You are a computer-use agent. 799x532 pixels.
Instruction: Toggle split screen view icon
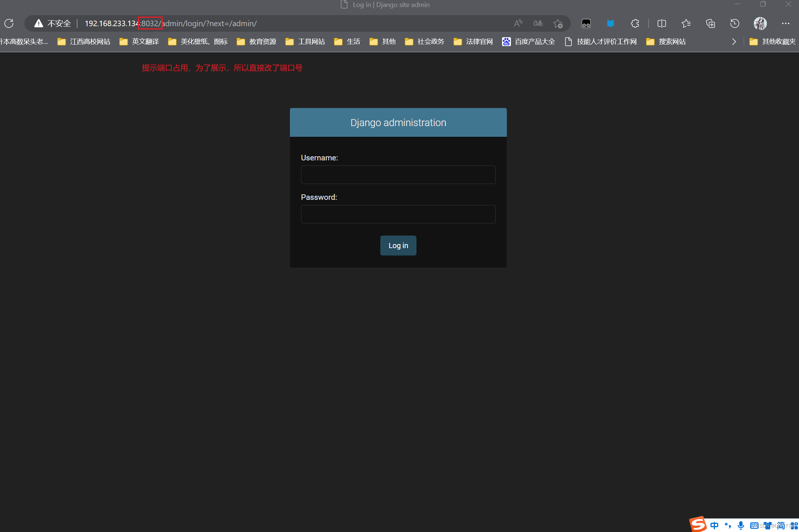[x=662, y=24]
